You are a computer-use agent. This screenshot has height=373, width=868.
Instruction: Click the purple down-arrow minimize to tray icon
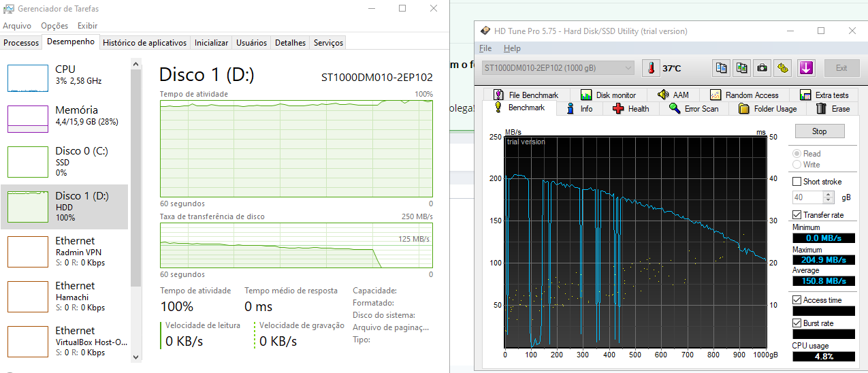point(807,68)
